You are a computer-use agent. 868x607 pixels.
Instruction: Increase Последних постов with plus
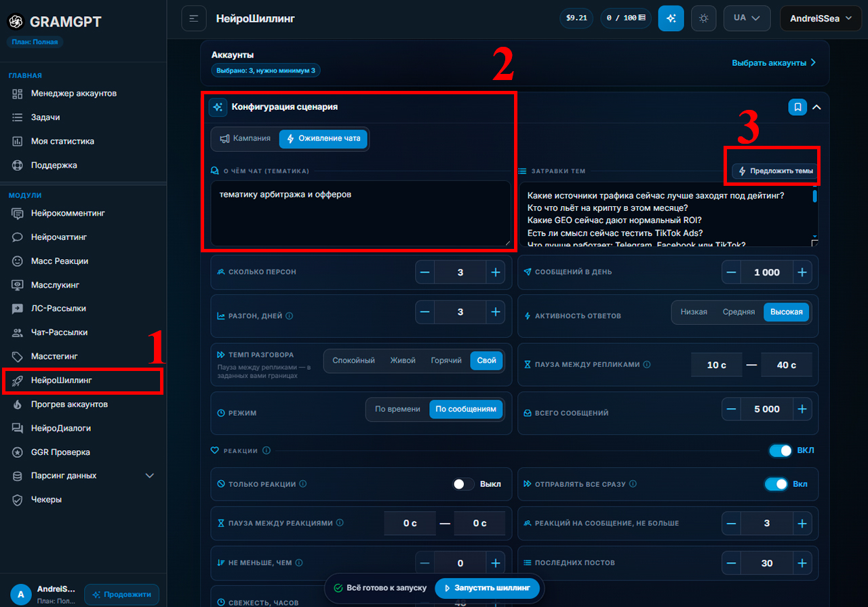[802, 563]
